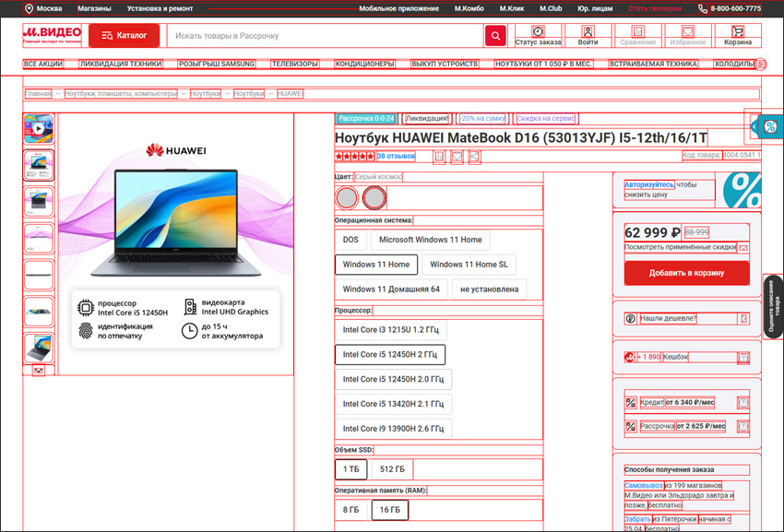Click the percent icon next to Кредит
Screen dimensions: 784x532
click(x=631, y=403)
